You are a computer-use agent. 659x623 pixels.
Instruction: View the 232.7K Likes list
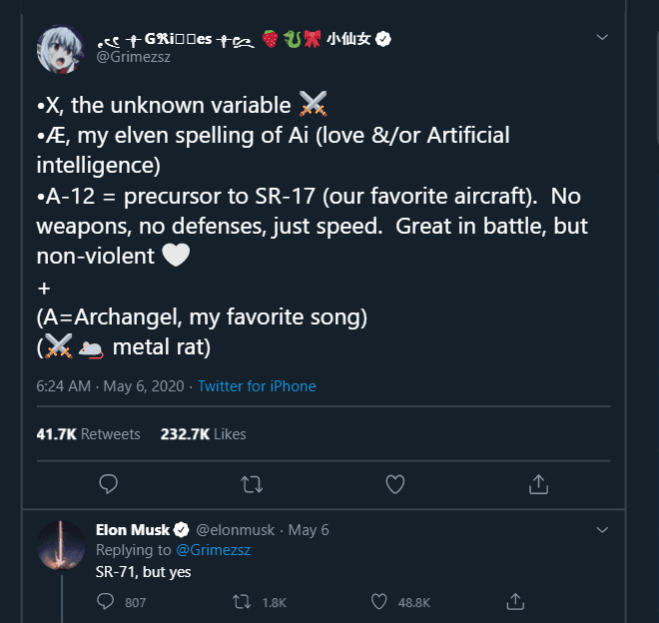[202, 434]
